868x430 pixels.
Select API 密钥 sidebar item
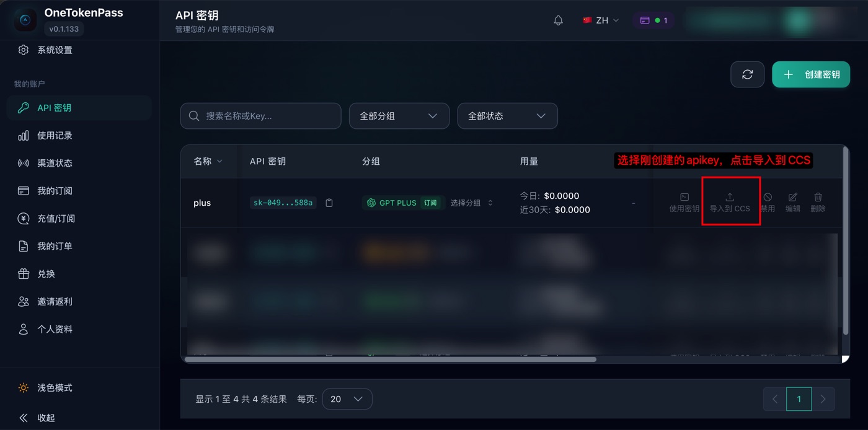79,108
